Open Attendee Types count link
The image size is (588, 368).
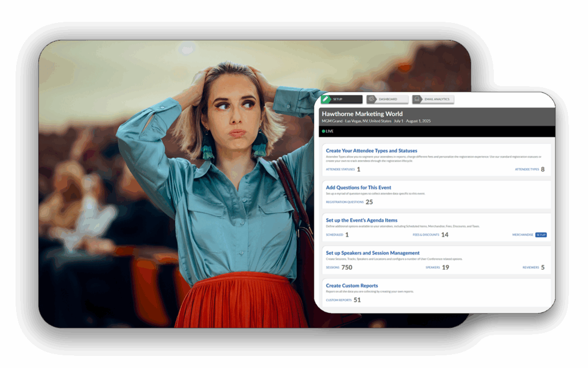(x=527, y=170)
